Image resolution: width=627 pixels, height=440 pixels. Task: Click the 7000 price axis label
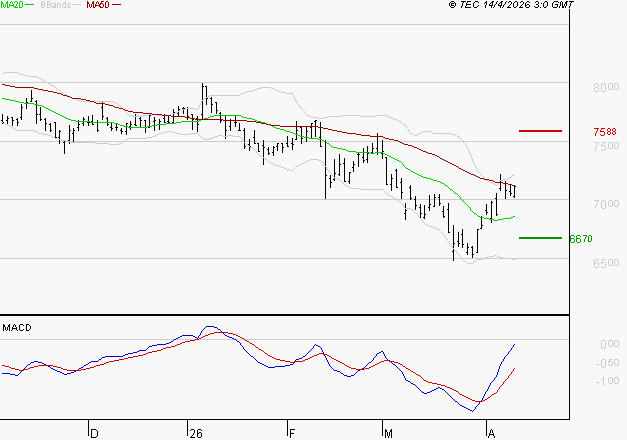[606, 204]
